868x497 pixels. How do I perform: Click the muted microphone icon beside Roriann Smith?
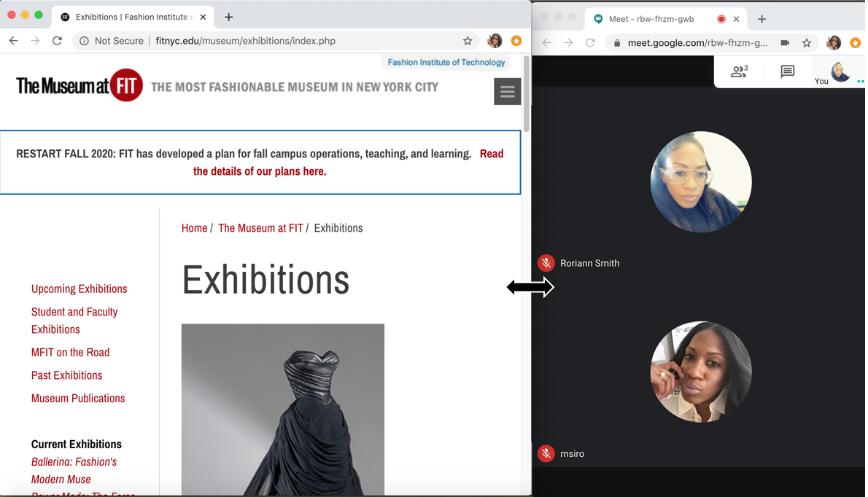tap(546, 263)
